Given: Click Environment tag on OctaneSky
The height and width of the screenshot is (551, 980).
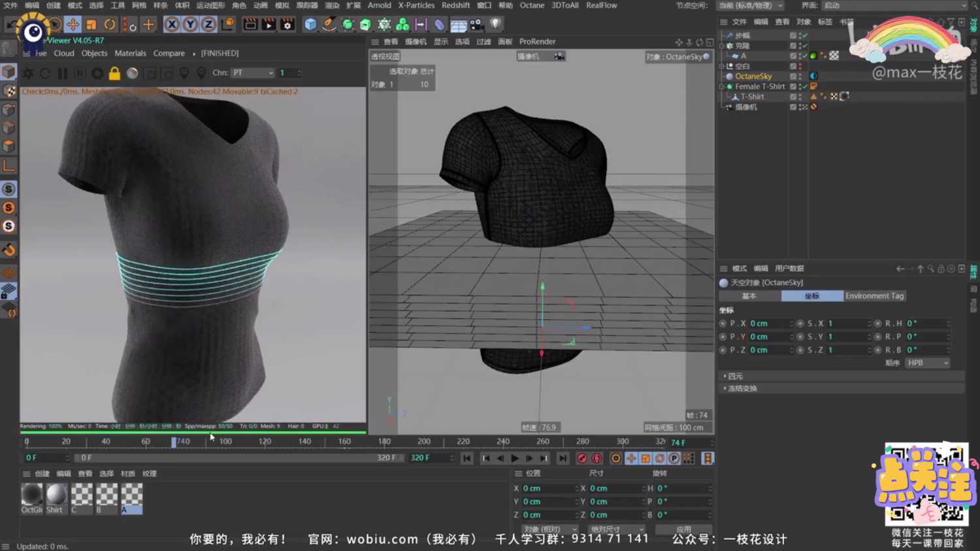Looking at the screenshot, I should tap(813, 76).
